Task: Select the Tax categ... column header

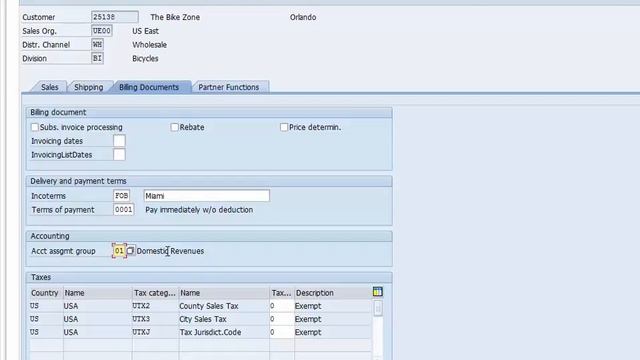Action: point(155,293)
